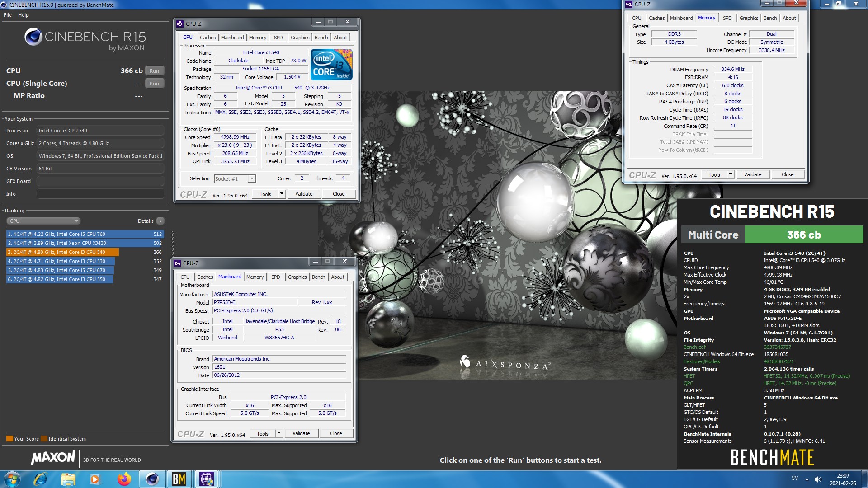Open About tab in Mainboard window
Screen dimensions: 868x488
[x=338, y=277]
